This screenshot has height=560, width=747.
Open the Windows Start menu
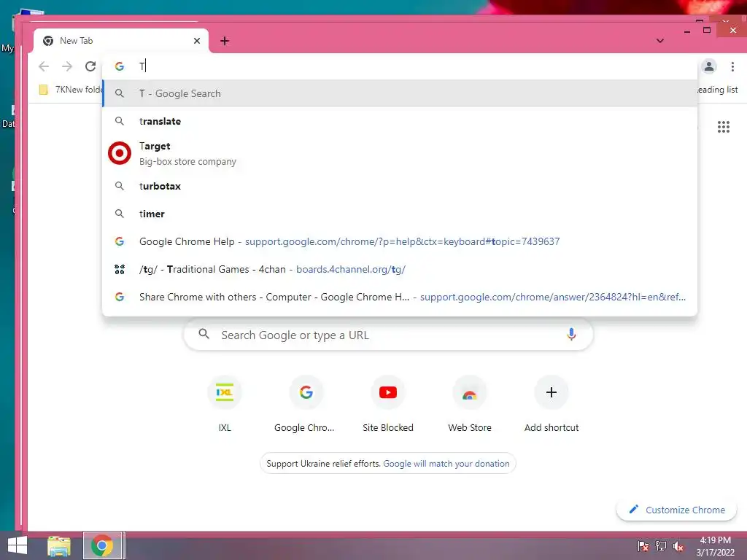(18, 545)
